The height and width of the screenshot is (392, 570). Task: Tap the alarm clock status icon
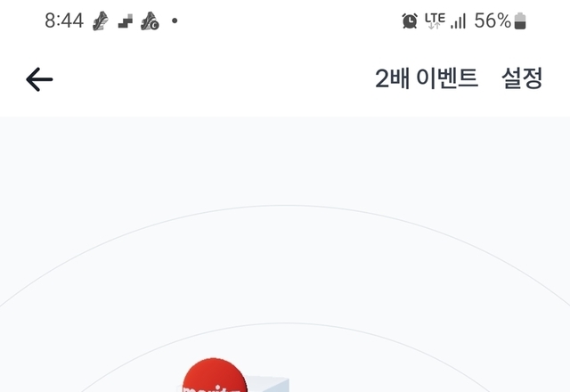coord(410,20)
